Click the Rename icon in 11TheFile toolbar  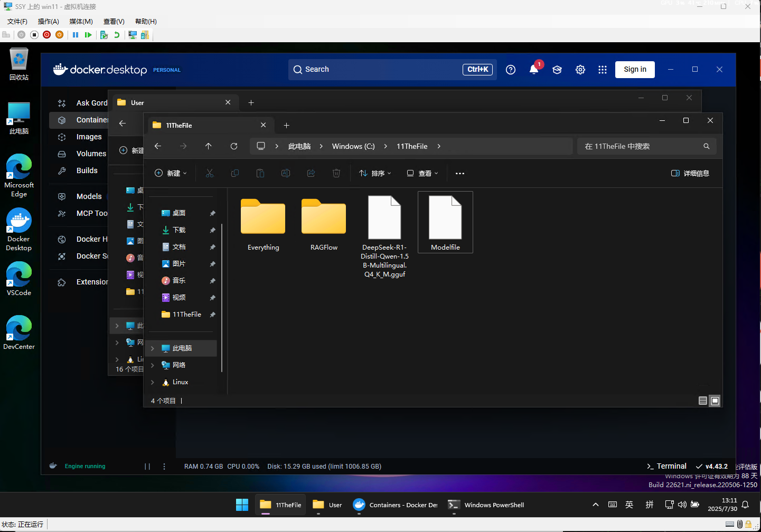tap(286, 173)
